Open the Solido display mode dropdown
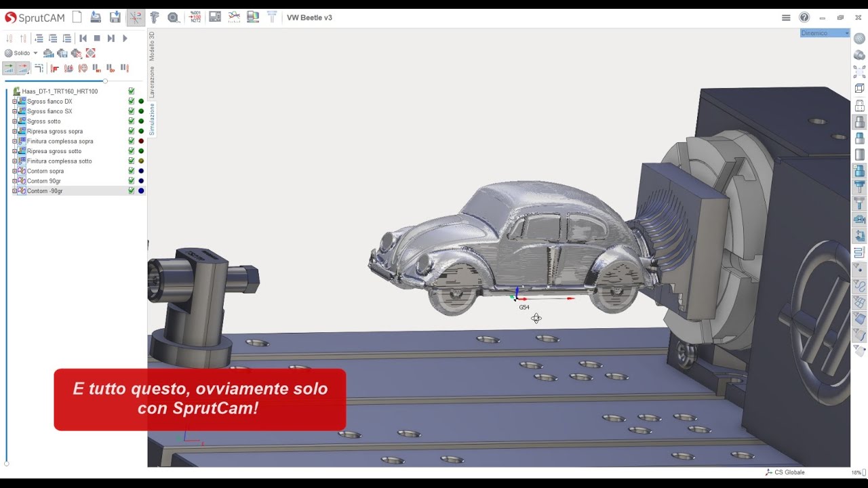868x488 pixels. 21,53
